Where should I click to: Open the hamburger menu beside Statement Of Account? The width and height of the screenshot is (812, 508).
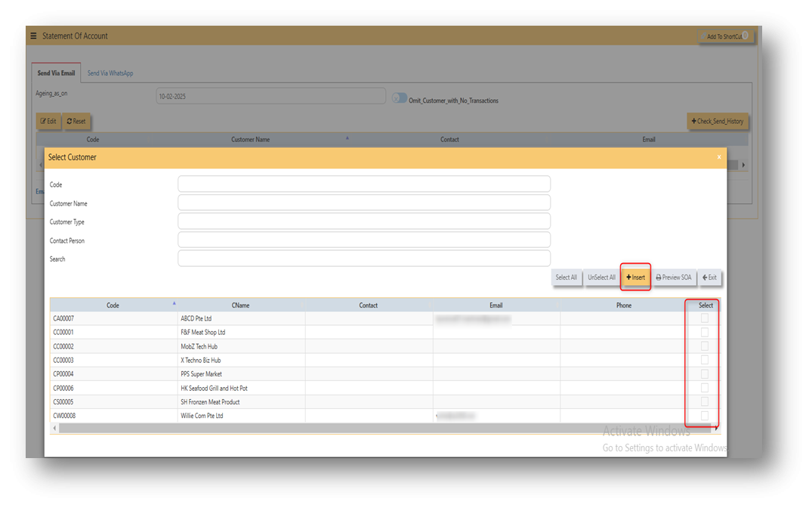pyautogui.click(x=33, y=36)
